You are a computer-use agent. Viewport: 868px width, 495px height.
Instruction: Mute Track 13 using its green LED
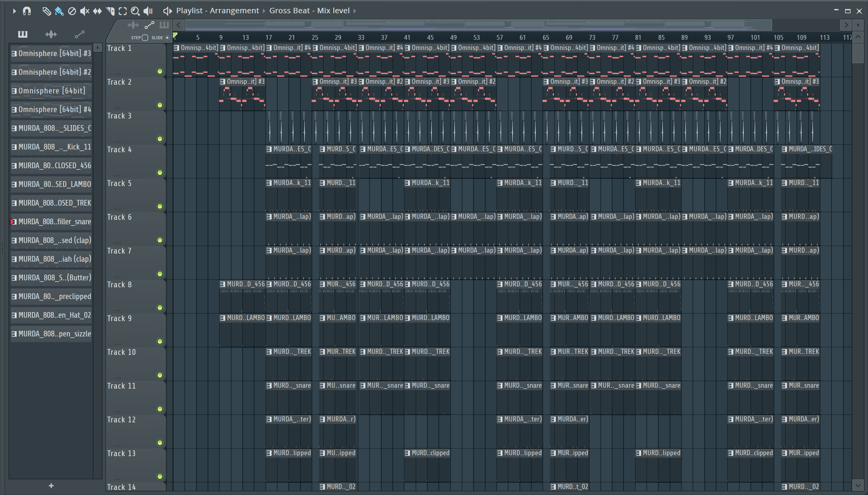pyautogui.click(x=160, y=476)
